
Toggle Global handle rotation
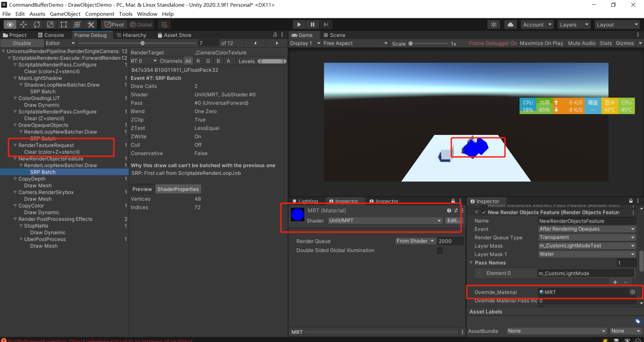pyautogui.click(x=141, y=24)
